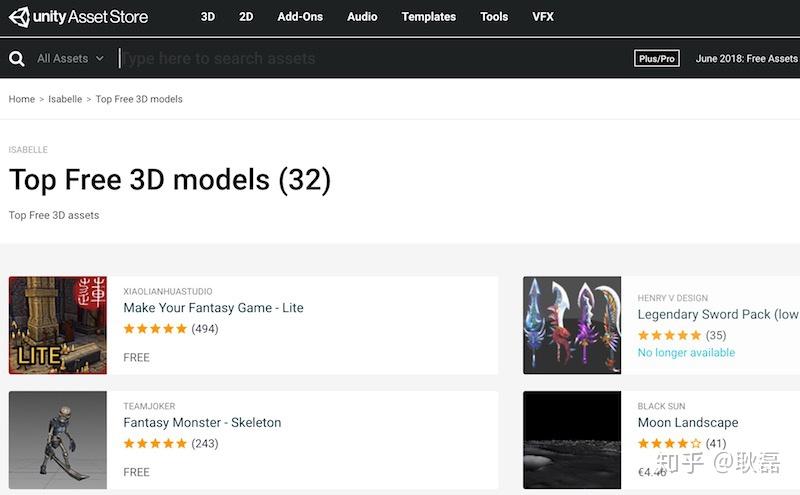Click the Unity Asset Store logo

click(x=78, y=16)
